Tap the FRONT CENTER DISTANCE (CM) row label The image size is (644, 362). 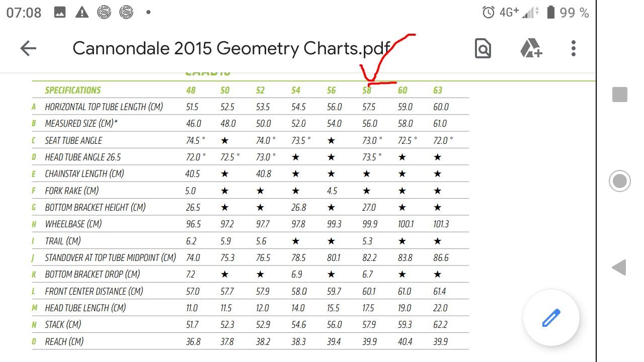94,291
